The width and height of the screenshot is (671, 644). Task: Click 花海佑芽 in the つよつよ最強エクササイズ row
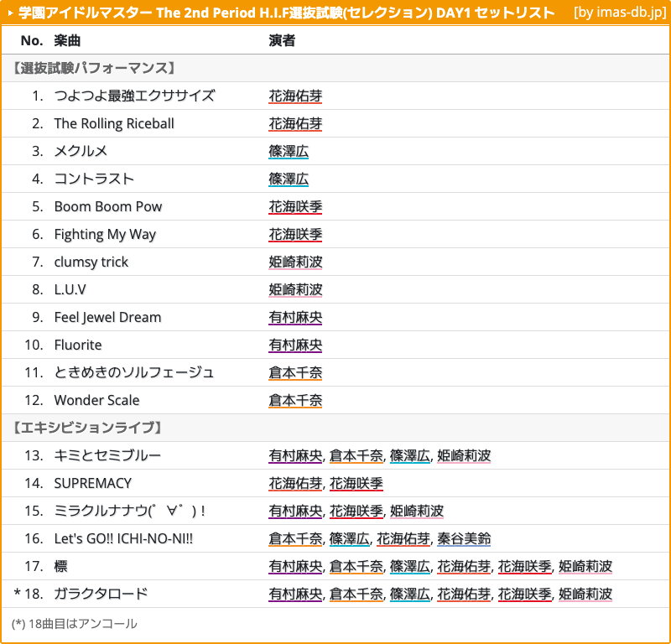(295, 96)
